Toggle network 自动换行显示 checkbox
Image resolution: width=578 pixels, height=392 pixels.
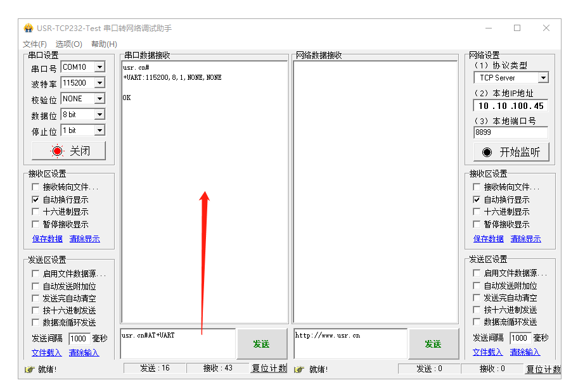click(x=477, y=199)
